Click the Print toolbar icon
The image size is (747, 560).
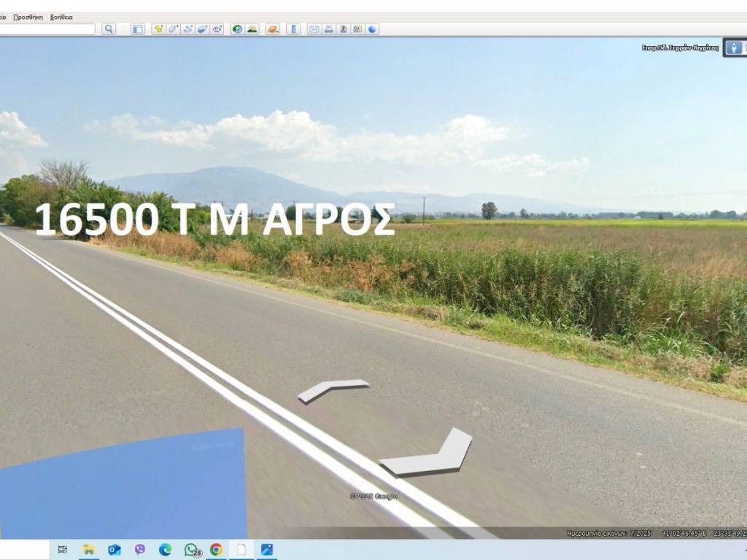pyautogui.click(x=328, y=29)
